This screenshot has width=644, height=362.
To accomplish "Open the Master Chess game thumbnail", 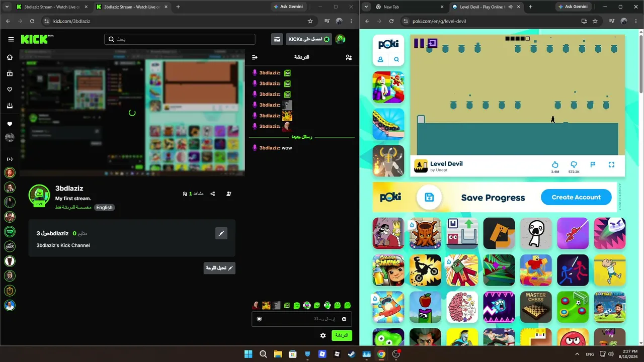I will coord(536,307).
